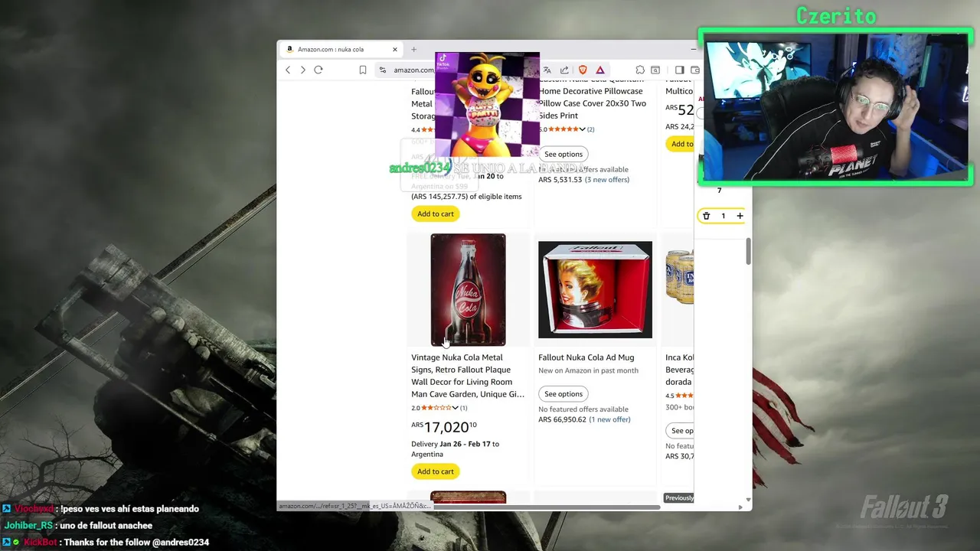Viewport: 980px width, 551px height.
Task: Open the Brave Wallet icon
Action: 694,70
